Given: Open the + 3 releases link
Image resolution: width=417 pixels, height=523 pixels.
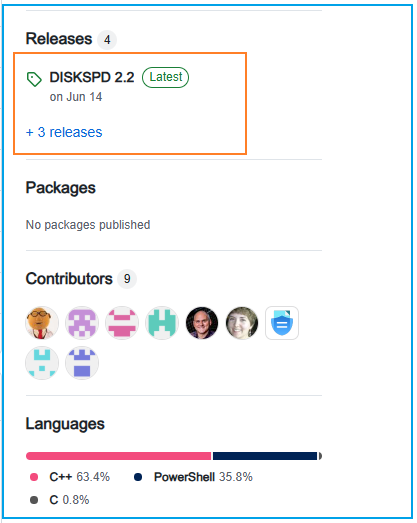Looking at the screenshot, I should coord(64,132).
